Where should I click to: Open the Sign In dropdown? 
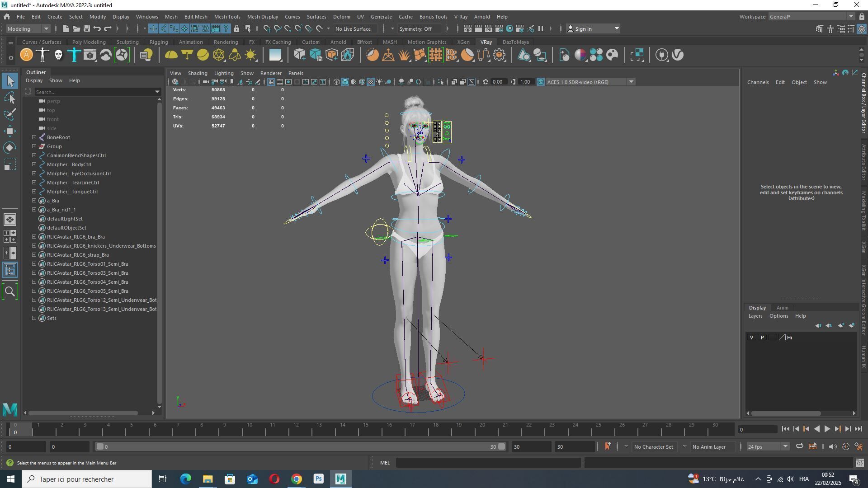pyautogui.click(x=593, y=29)
